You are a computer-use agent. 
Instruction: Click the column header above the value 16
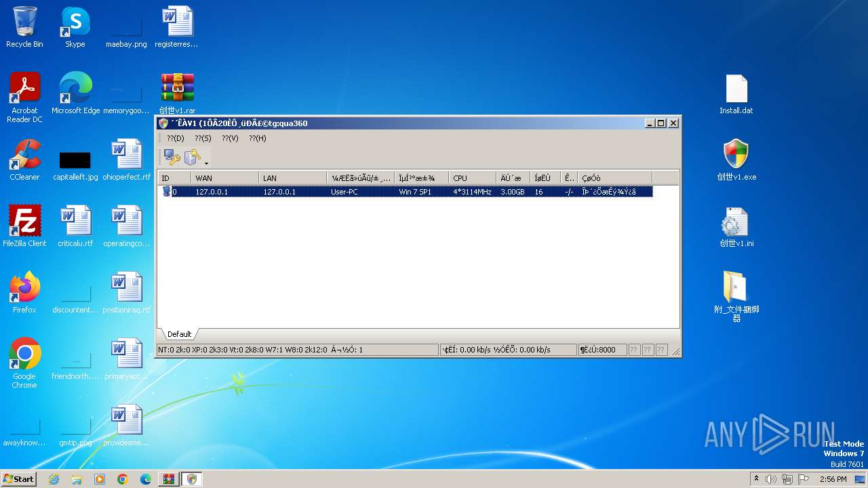(x=545, y=178)
